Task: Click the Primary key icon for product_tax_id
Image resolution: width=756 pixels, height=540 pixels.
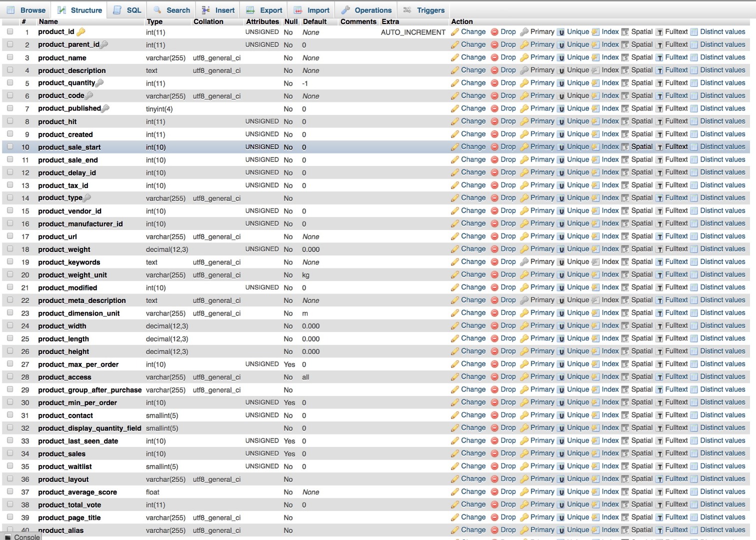Action: (524, 185)
